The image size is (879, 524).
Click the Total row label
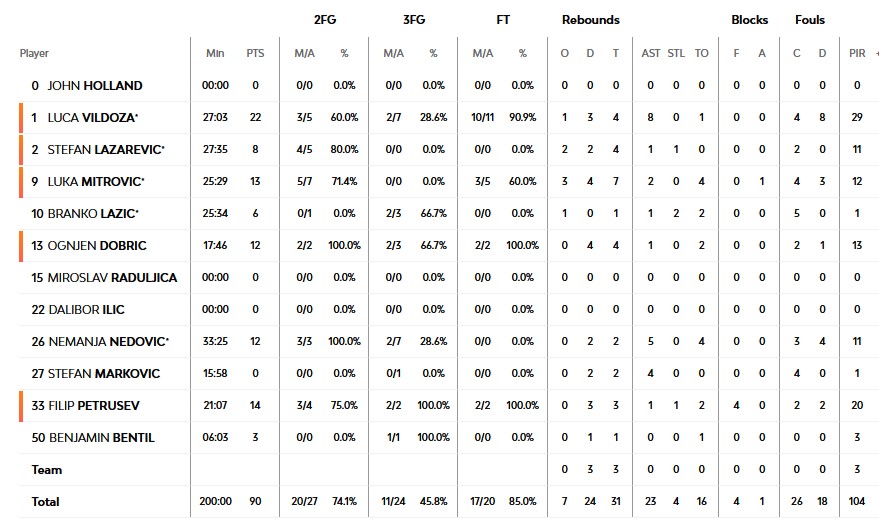(x=45, y=502)
